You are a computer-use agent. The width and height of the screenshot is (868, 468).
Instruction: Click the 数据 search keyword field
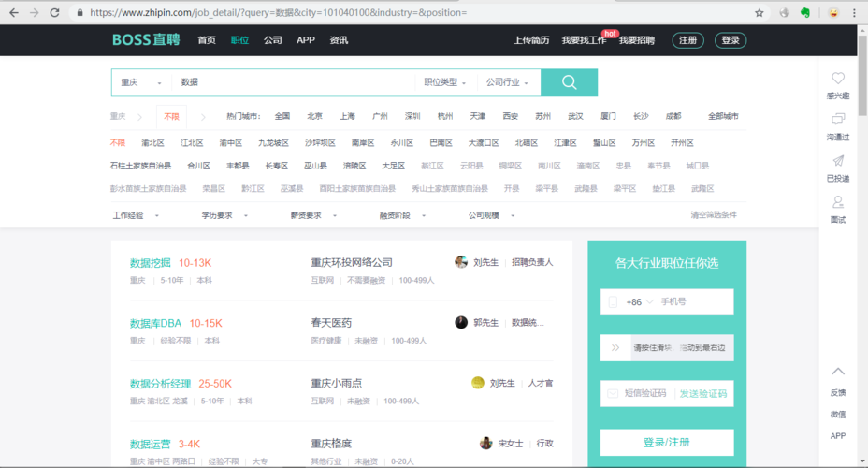294,82
